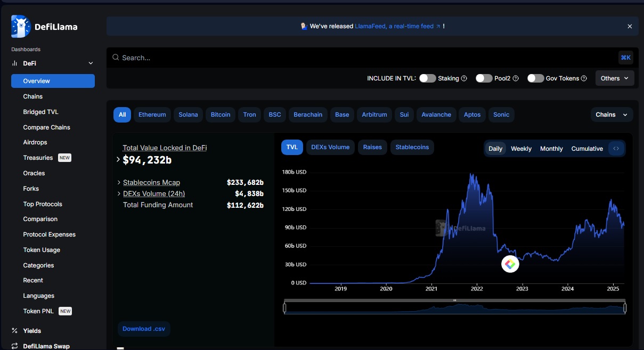
Task: Toggle Gov Tokens inclusion in TVL
Action: click(x=535, y=78)
